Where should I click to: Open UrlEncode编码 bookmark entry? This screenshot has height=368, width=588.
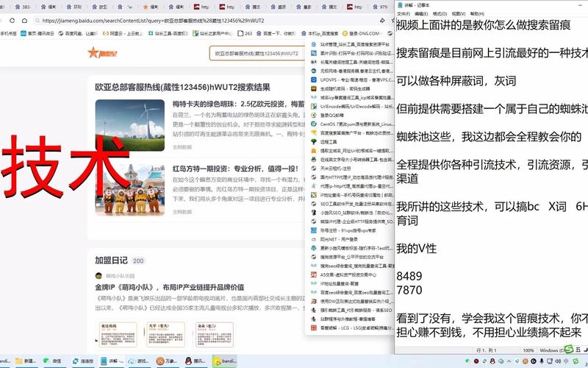(x=353, y=106)
